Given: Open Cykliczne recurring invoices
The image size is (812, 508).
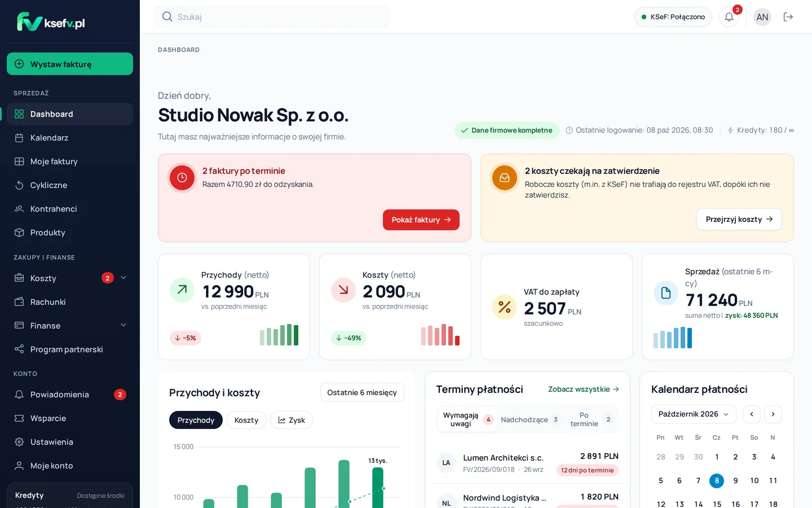Looking at the screenshot, I should click(70, 185).
